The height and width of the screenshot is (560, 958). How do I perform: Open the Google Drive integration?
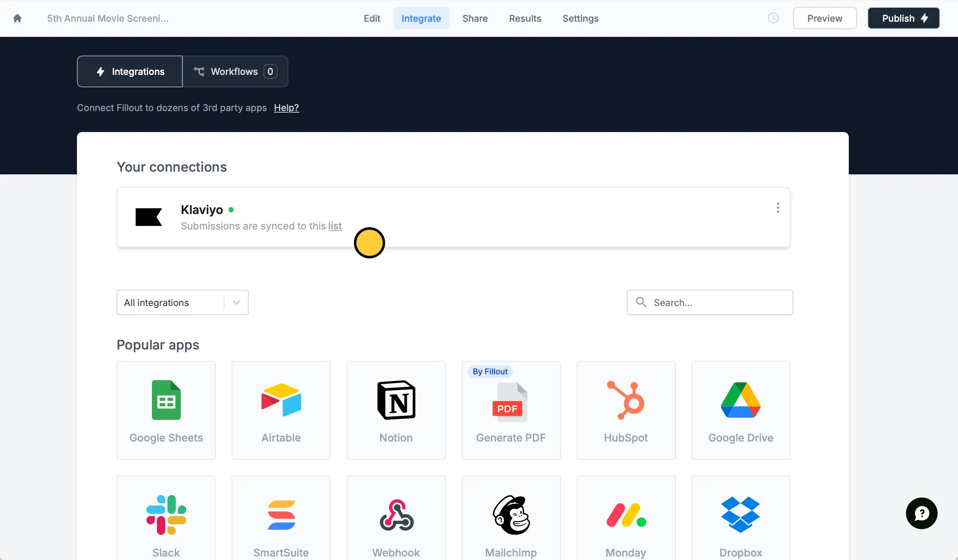coord(740,410)
